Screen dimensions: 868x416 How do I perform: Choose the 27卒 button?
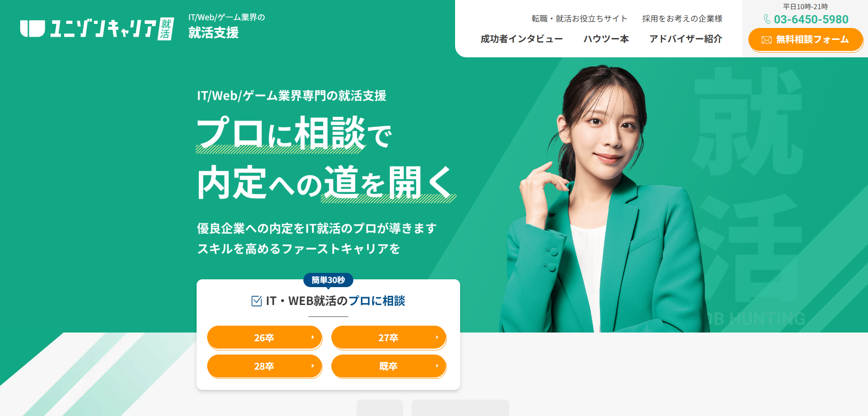[389, 338]
